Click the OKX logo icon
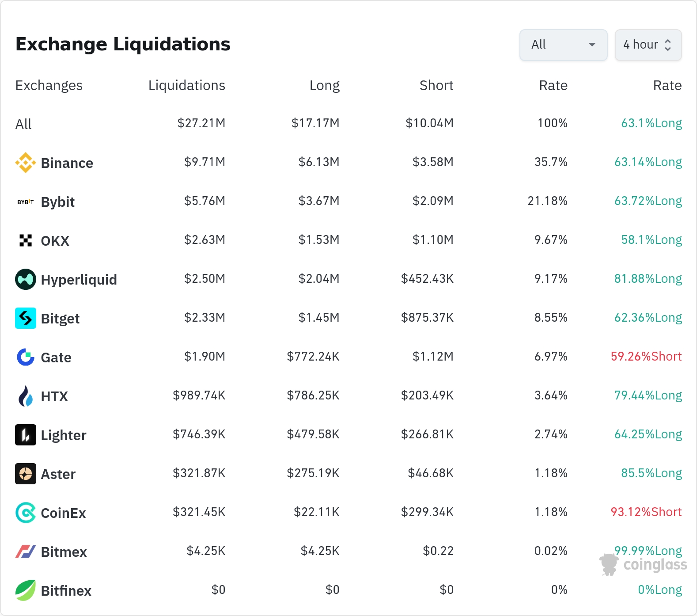 [26, 240]
